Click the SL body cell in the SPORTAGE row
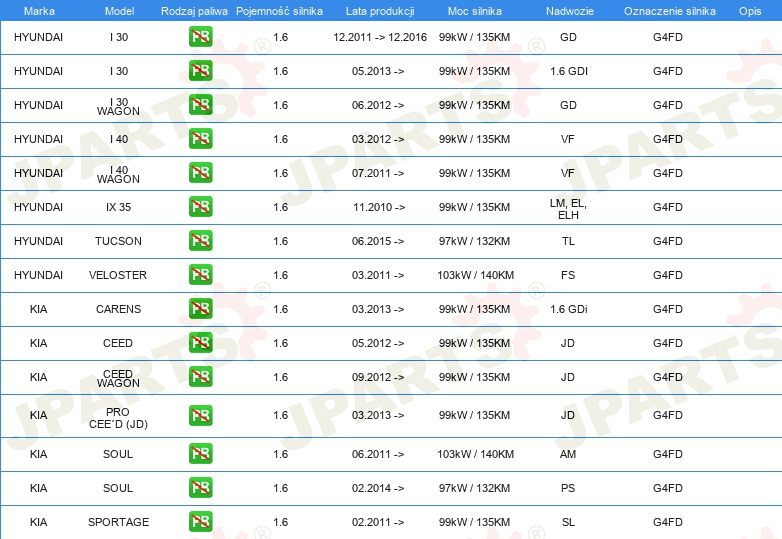Viewport: 782px width, 539px height. 568,522
